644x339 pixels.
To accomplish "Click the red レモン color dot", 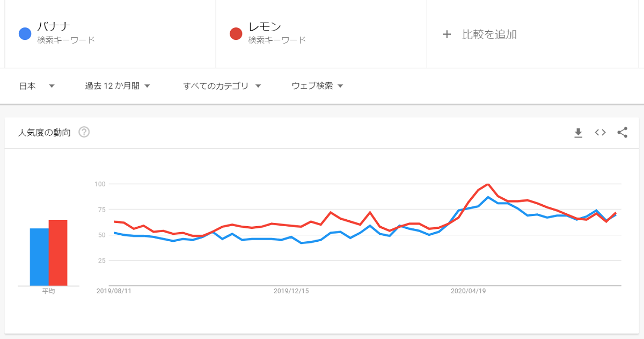I will [x=236, y=34].
